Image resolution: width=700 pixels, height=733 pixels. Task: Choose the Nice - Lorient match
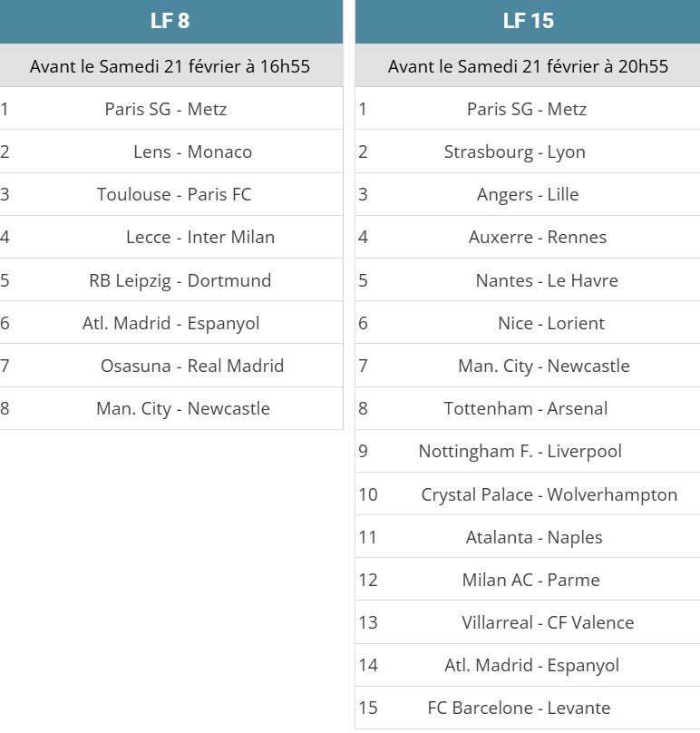pyautogui.click(x=551, y=323)
